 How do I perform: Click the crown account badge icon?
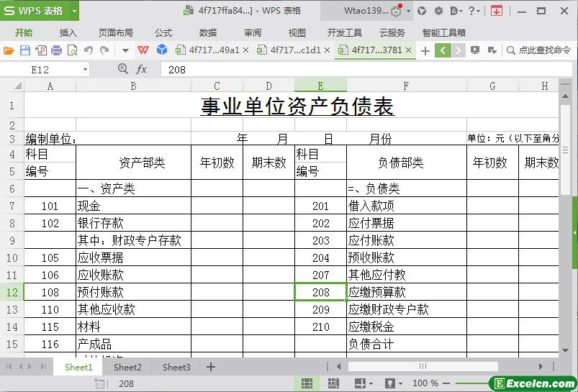pyautogui.click(x=396, y=11)
